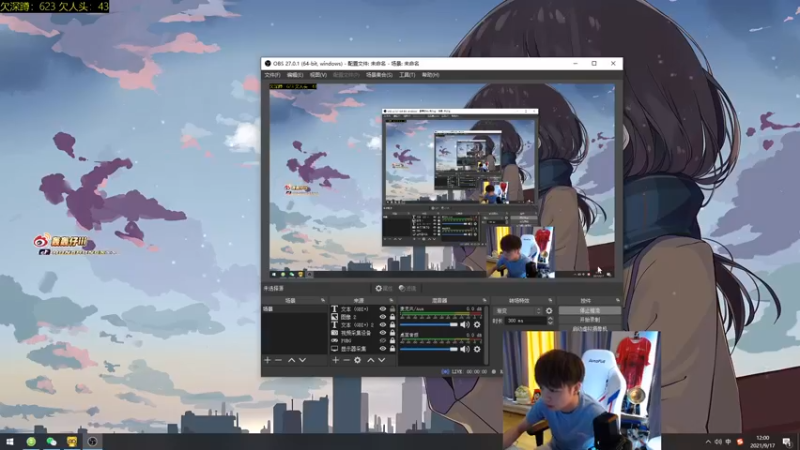Viewport: 800px width, 450px height.
Task: Pop out the Audio Mixer dock panel
Action: click(x=484, y=301)
